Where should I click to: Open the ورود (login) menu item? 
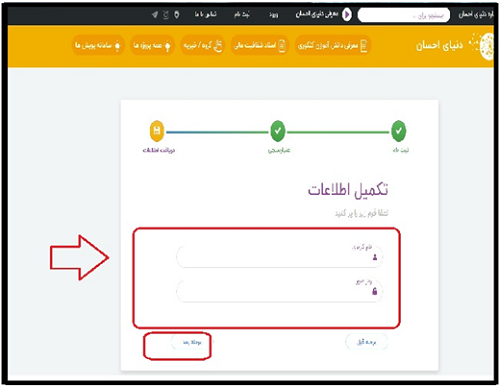coord(274,15)
